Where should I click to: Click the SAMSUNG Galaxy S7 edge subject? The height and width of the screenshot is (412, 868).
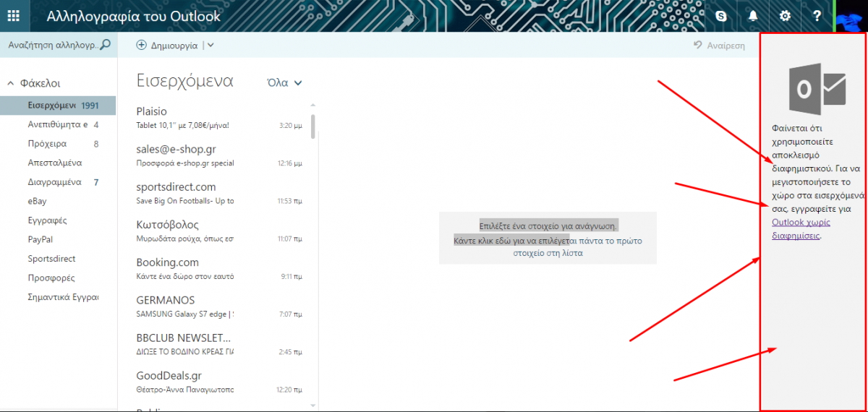click(185, 314)
